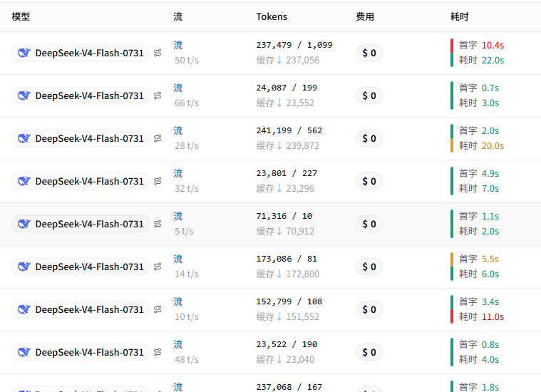Click the green duration value 22.0s
This screenshot has height=392, width=541.
493,61
